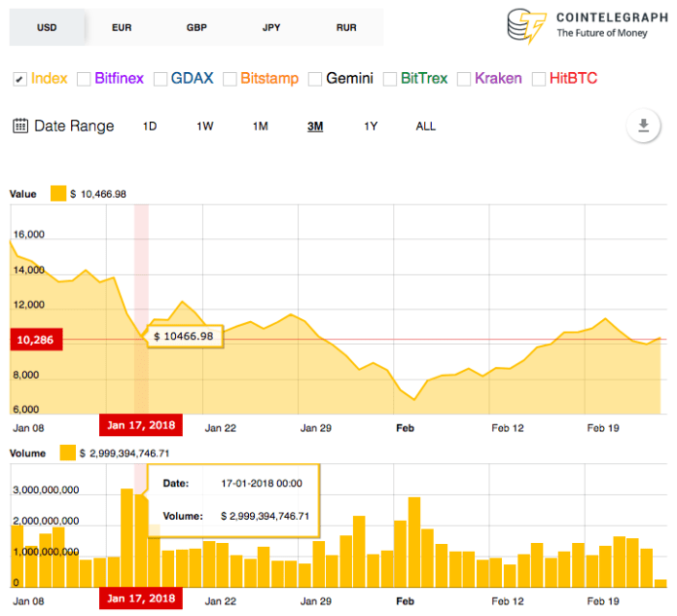This screenshot has height=616, width=677.
Task: Switch to the RUR currency tab
Action: coord(346,27)
